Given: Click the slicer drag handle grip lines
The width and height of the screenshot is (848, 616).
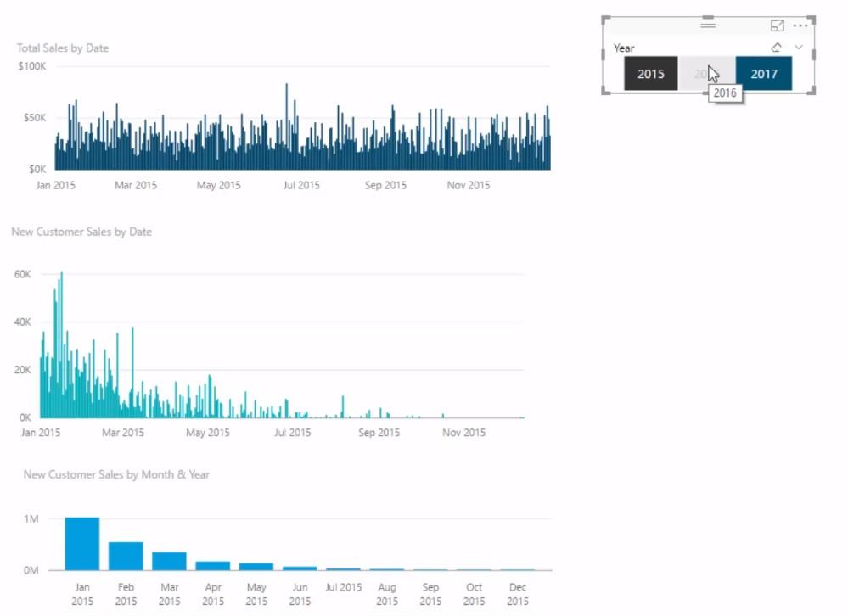Looking at the screenshot, I should [x=708, y=25].
